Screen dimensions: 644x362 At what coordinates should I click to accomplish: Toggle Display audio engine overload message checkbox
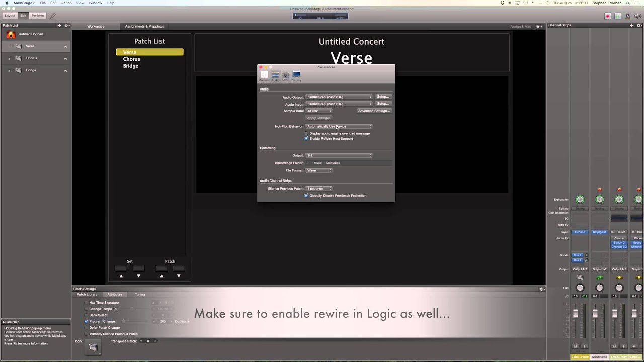[306, 133]
